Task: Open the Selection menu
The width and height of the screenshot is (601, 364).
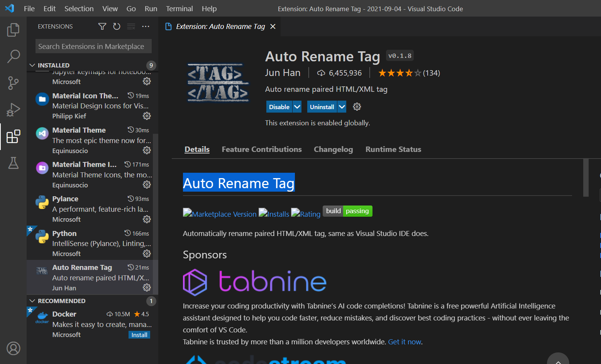Action: coord(79,8)
